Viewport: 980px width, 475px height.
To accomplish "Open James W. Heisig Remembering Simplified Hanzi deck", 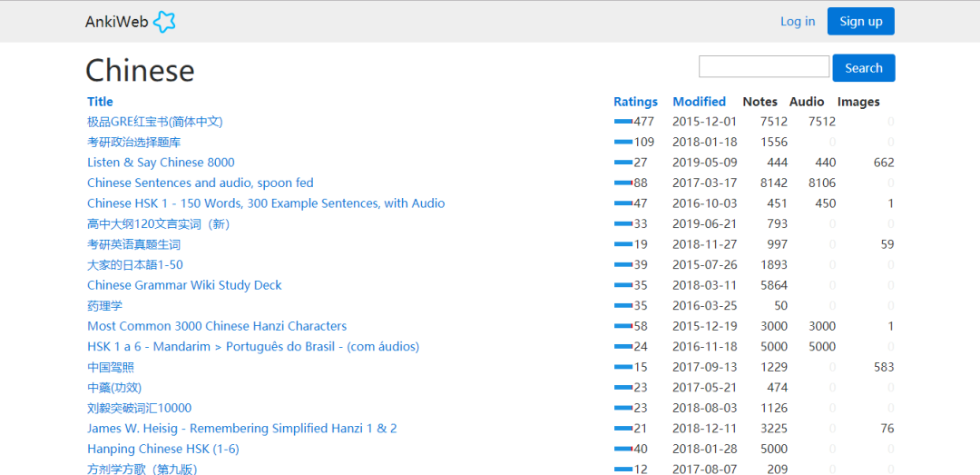I will (242, 429).
